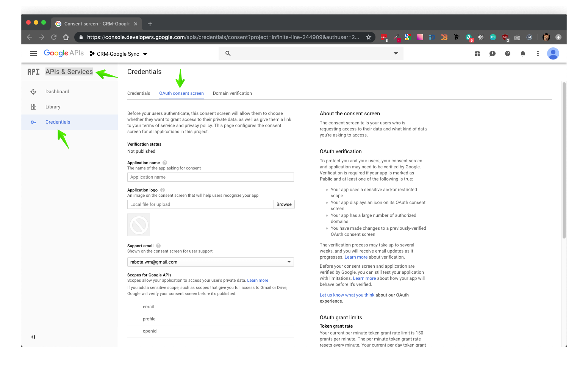Click the Application name help icon
This screenshot has width=588, height=375.
tap(165, 163)
